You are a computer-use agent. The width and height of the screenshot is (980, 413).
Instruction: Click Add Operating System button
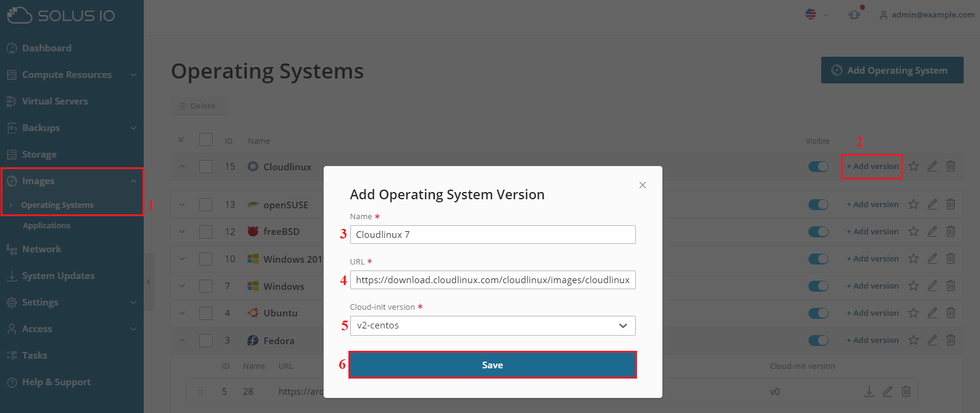click(x=892, y=70)
